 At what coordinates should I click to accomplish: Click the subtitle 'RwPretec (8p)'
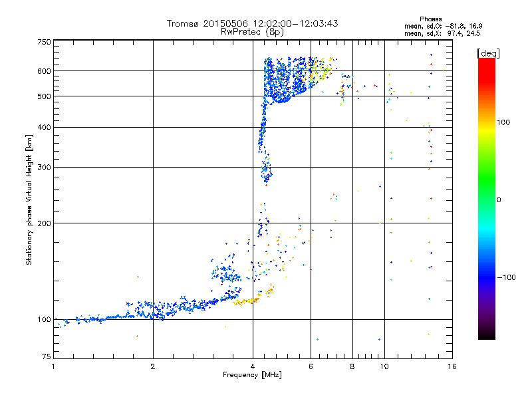pyautogui.click(x=252, y=32)
